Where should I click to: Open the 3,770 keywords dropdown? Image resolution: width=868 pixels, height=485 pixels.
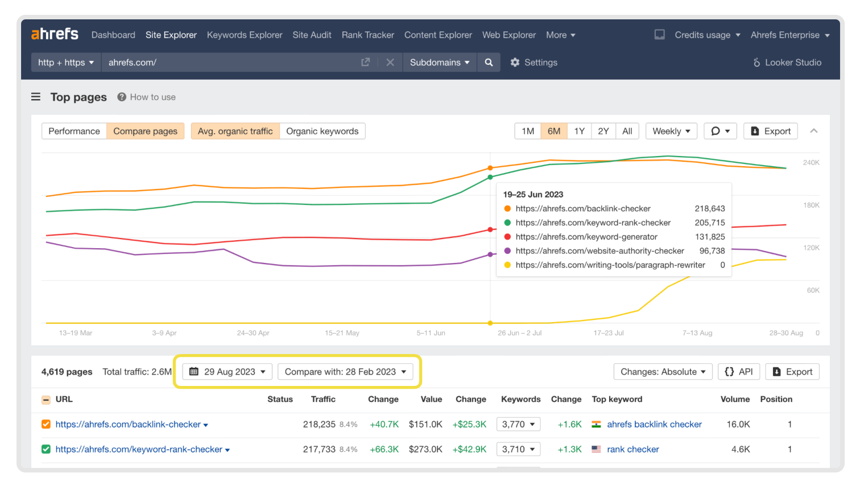pos(518,424)
